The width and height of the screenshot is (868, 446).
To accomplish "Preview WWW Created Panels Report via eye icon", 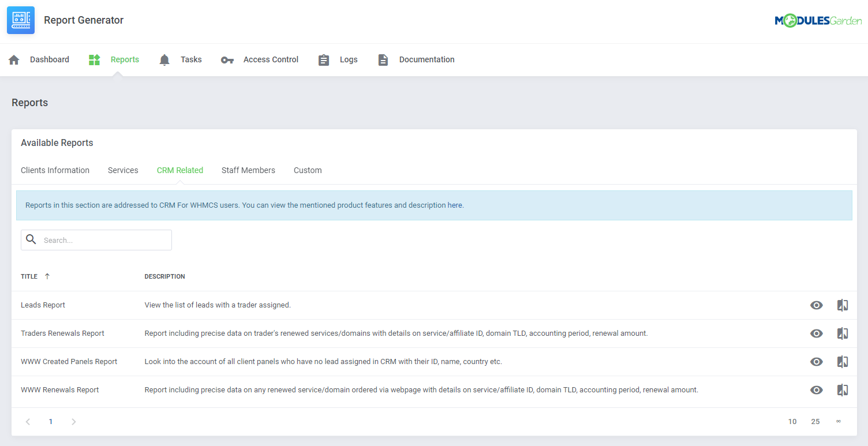I will click(816, 362).
